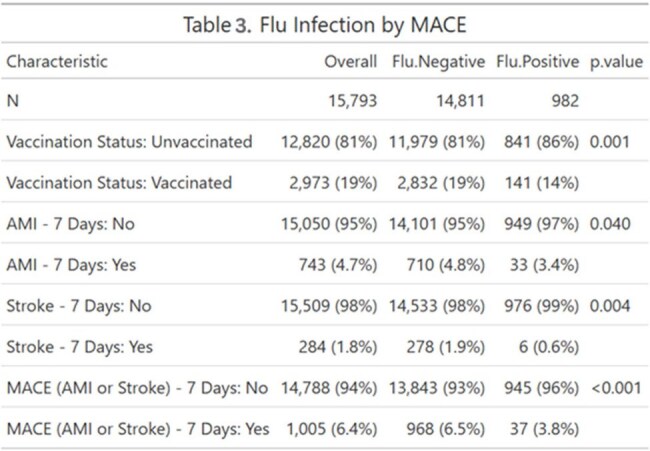Click the overall N value 15,793

point(353,101)
